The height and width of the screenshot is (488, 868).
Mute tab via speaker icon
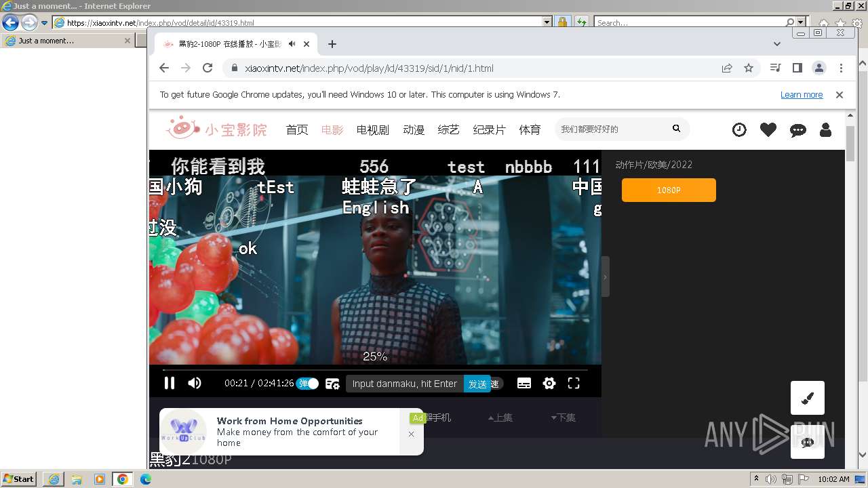pos(292,44)
